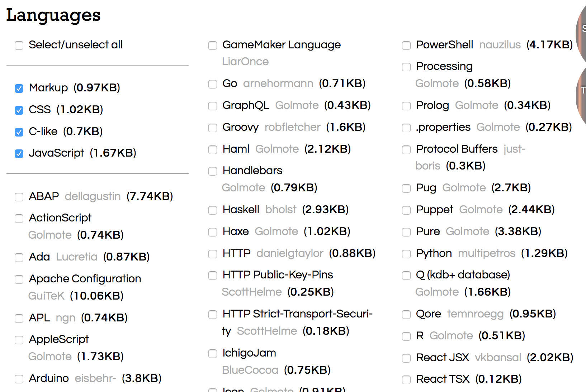Select the GraphQL checkbox
586x392 pixels.
coord(213,106)
